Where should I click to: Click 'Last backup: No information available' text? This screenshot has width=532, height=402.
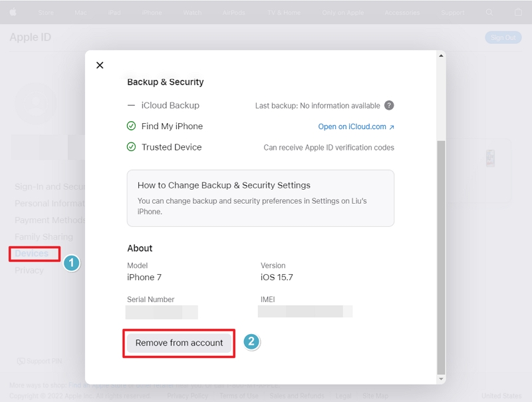pyautogui.click(x=318, y=106)
